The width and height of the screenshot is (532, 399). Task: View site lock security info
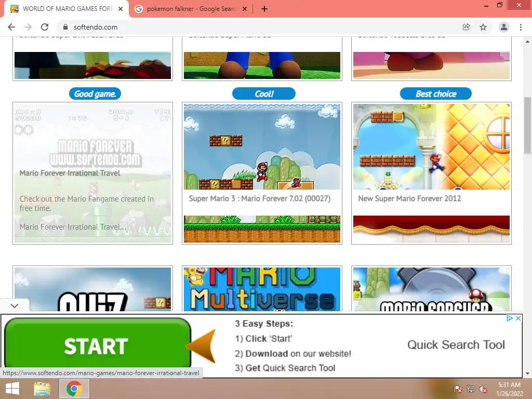pos(65,27)
